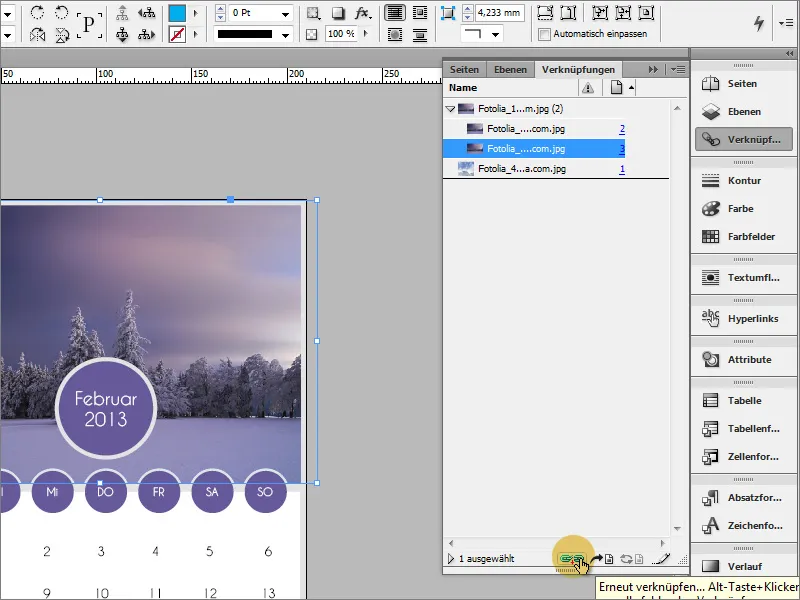Fill the frame proportionally
This screenshot has height=600, width=800.
tap(545, 12)
